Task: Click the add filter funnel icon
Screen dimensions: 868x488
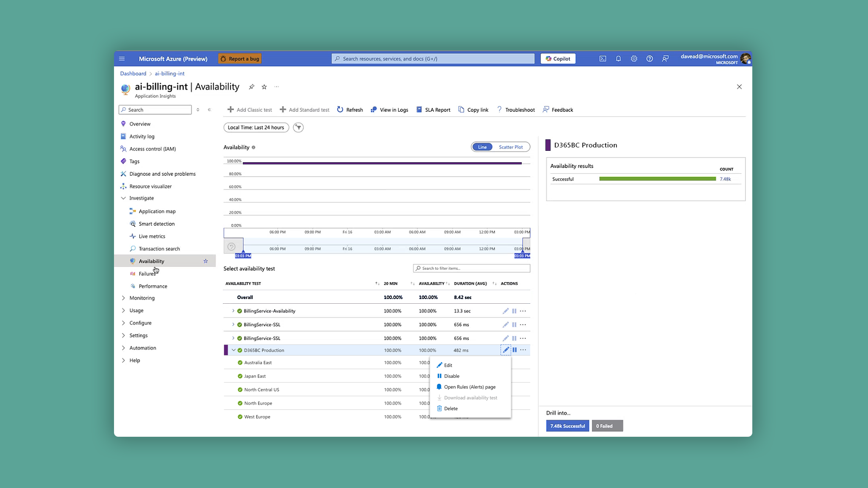Action: (298, 128)
